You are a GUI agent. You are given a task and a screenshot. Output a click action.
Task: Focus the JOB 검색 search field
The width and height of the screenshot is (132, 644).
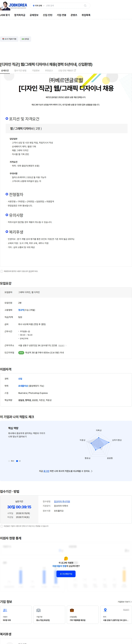pyautogui.click(x=64, y=5)
